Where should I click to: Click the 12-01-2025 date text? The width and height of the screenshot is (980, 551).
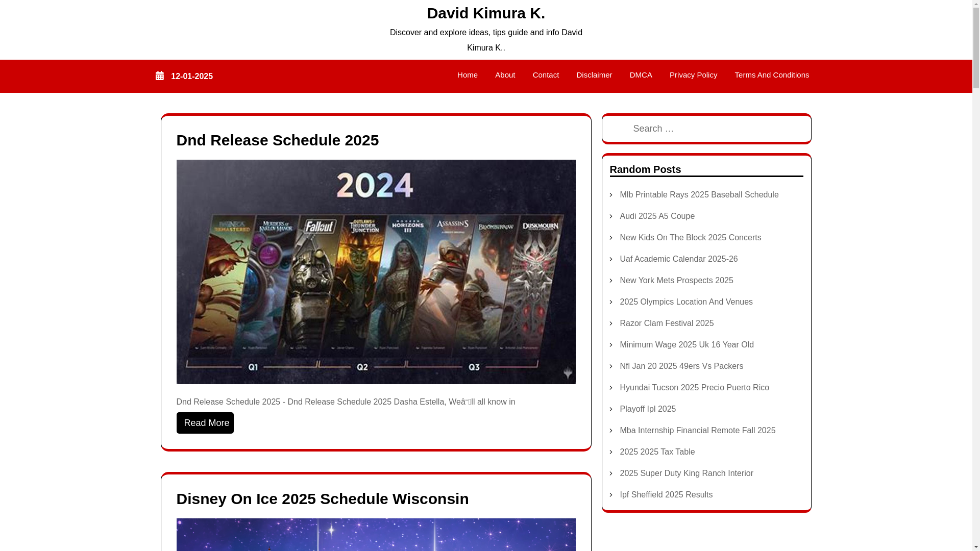192,77
